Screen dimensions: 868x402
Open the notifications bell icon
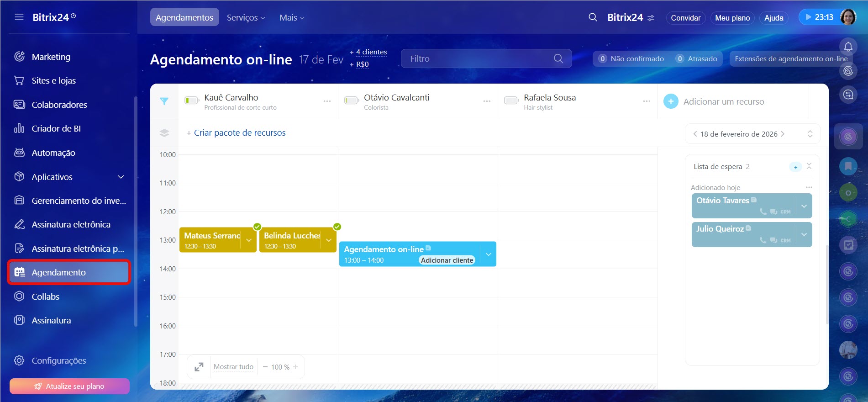pos(848,47)
